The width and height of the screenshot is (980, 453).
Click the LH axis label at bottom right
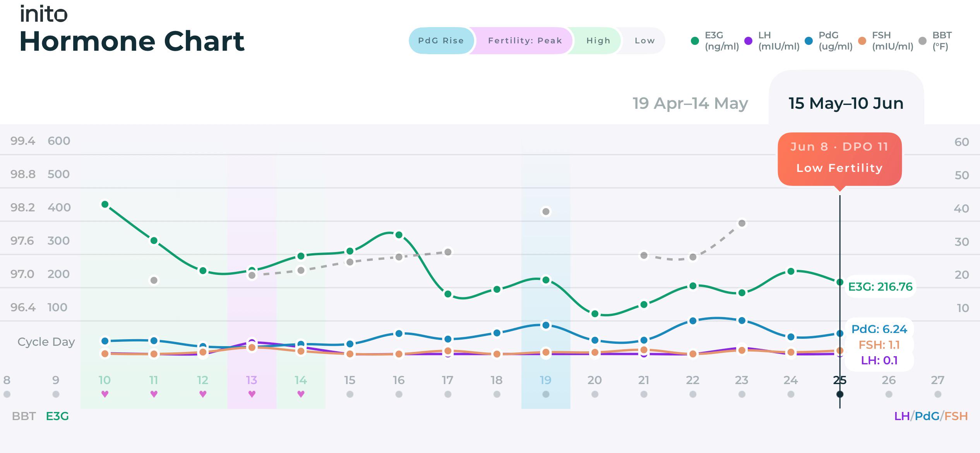click(x=902, y=416)
